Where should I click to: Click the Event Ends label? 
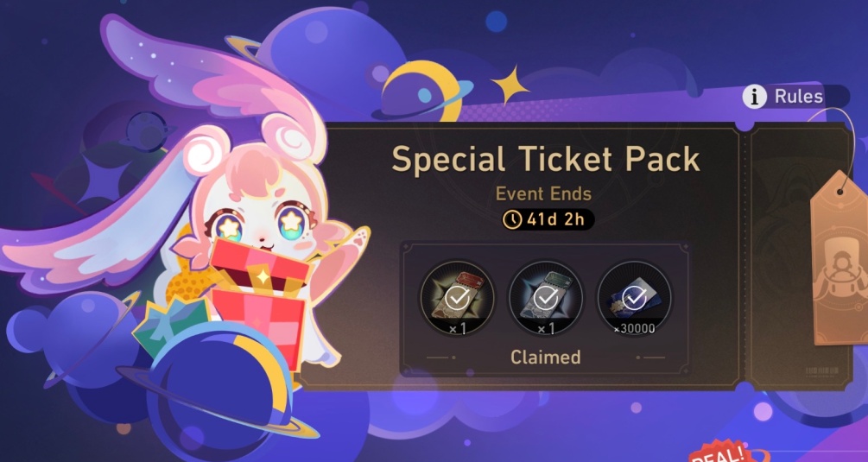(543, 194)
